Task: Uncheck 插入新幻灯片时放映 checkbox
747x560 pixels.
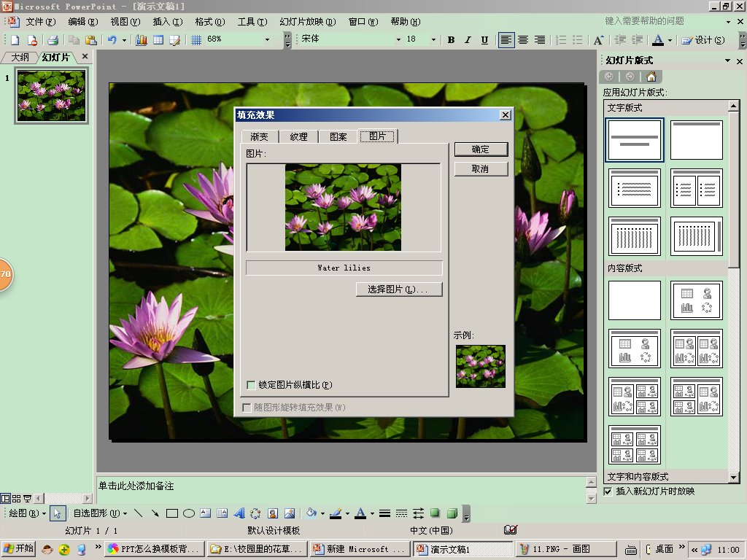Action: click(x=608, y=491)
